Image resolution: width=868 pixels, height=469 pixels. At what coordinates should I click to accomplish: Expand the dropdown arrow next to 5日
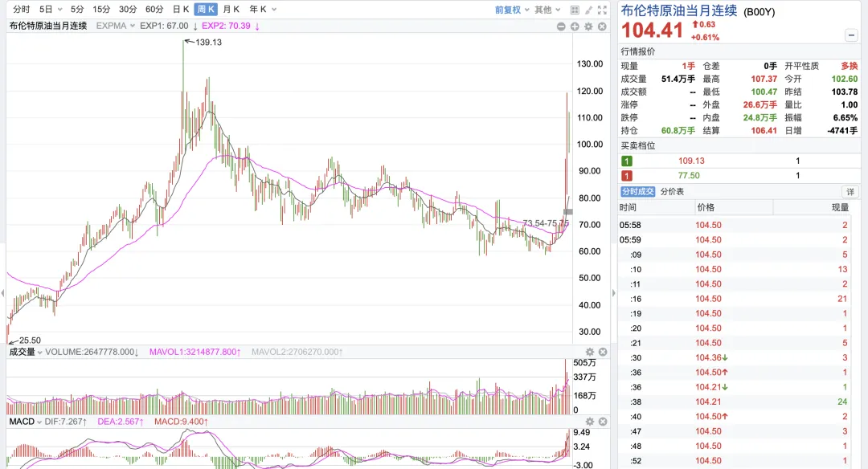[59, 10]
